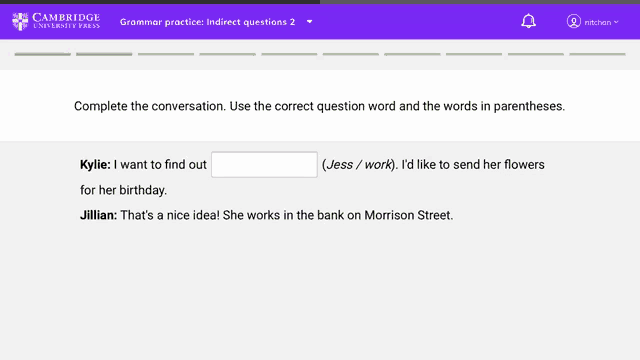Click the 'Kylie:' speaker label
Screen dimensions: 640x360
click(x=95, y=164)
